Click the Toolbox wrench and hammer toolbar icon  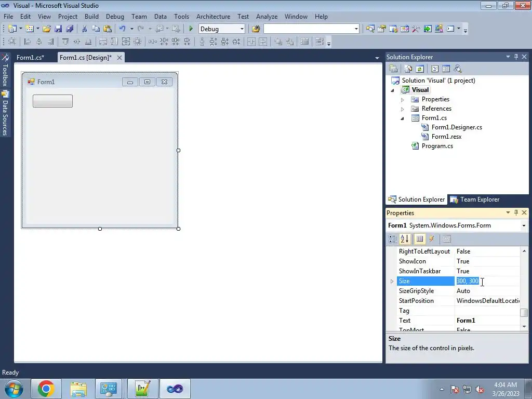416,29
